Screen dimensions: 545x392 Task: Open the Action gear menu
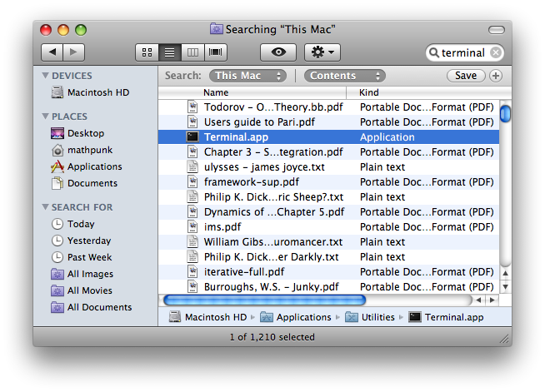click(x=322, y=52)
